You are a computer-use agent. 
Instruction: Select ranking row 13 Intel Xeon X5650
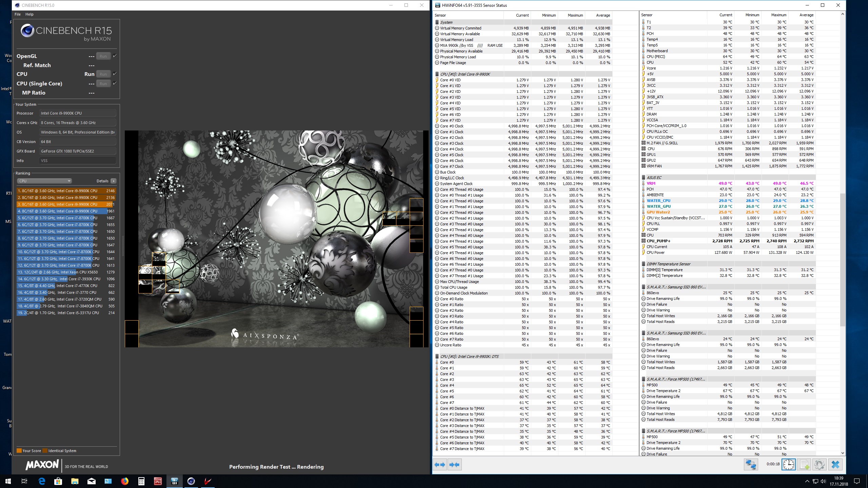[66, 272]
